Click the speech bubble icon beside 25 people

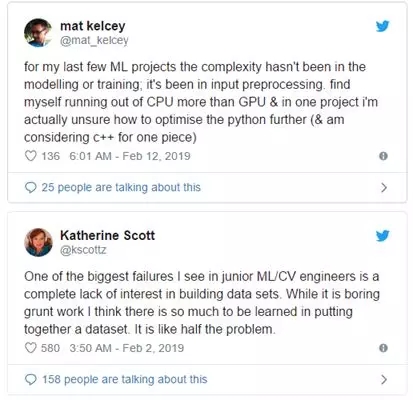(31, 187)
